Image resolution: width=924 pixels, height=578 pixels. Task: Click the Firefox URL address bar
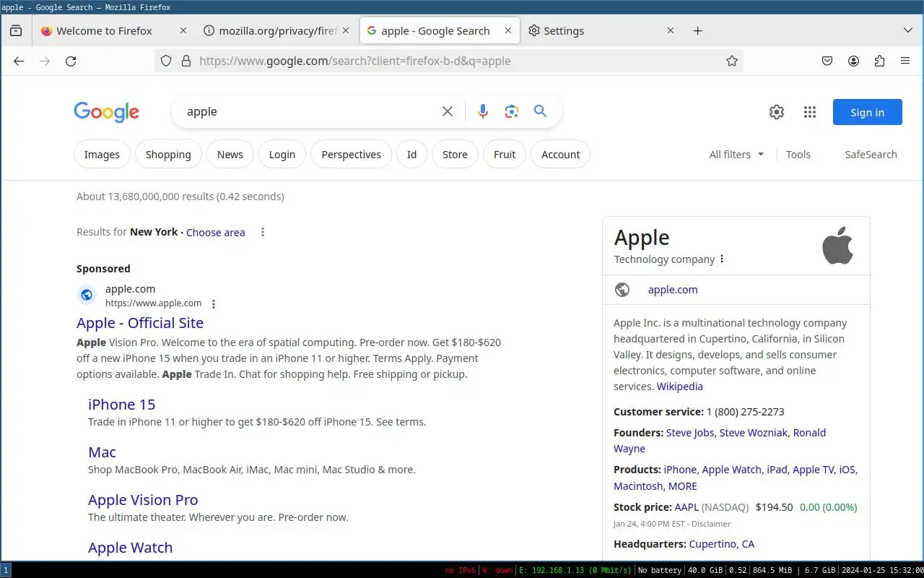449,61
